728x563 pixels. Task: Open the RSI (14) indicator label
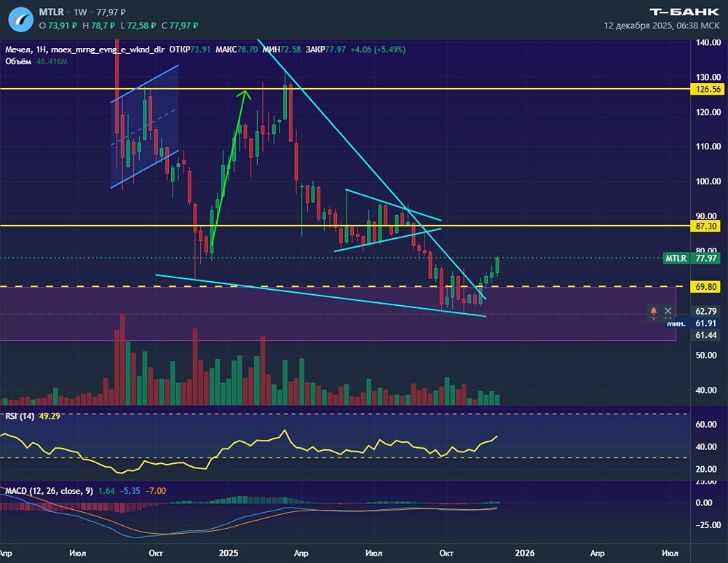pyautogui.click(x=20, y=416)
